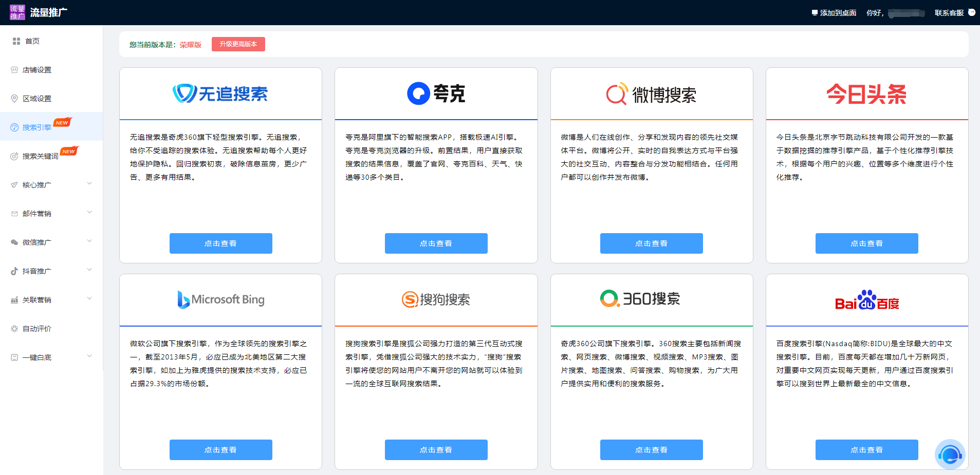Click the 你好 greeting in the header
Image resolution: width=980 pixels, height=475 pixels.
[x=875, y=13]
